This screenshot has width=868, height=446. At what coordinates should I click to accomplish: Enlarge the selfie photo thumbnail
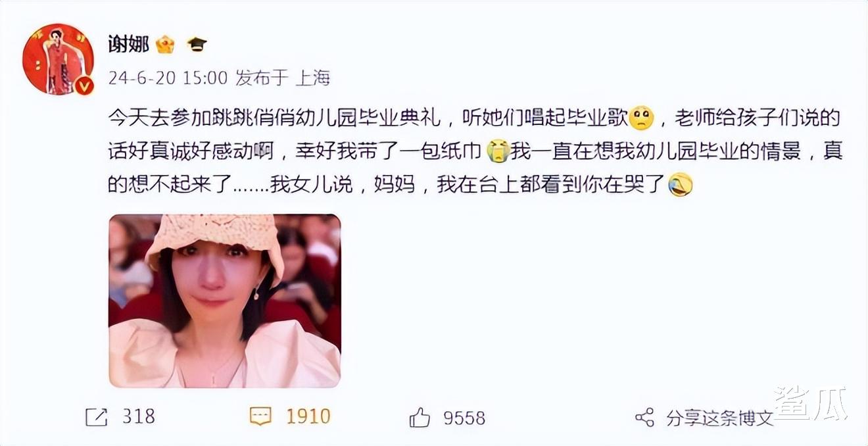point(224,301)
